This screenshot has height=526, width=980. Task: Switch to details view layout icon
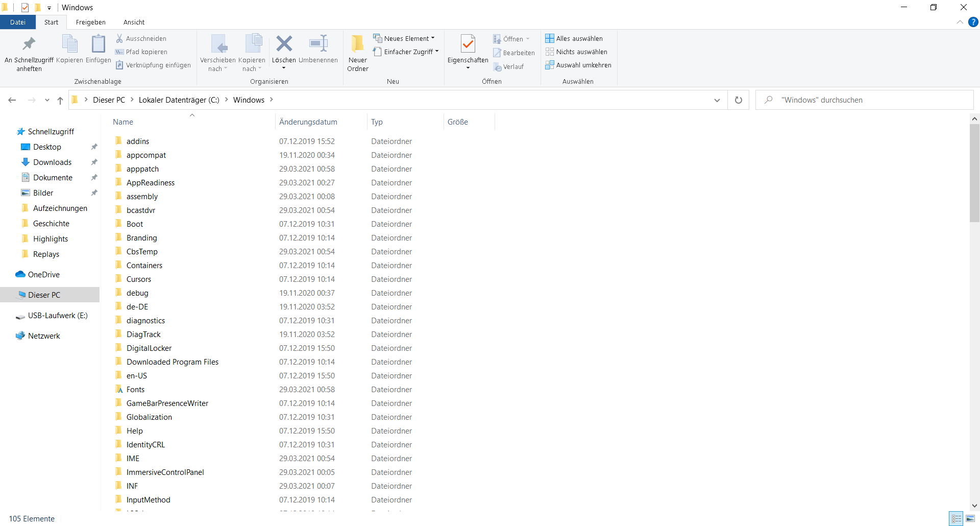[x=957, y=519]
